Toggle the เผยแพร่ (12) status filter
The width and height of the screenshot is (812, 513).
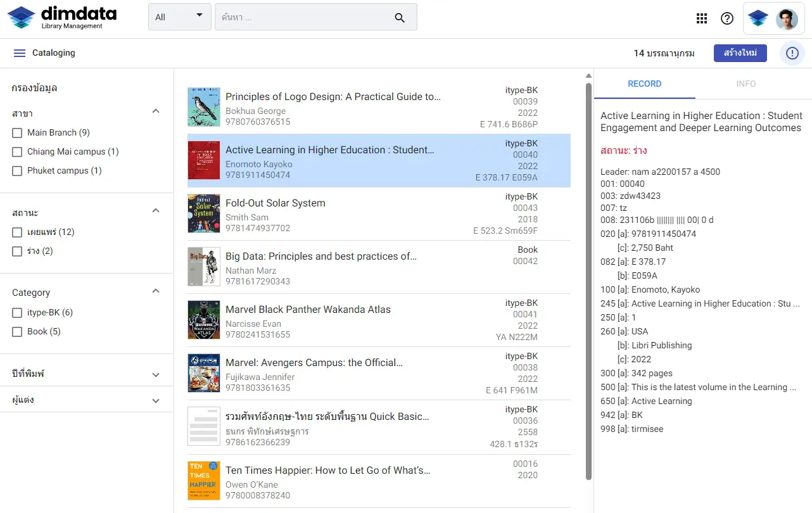click(x=17, y=232)
